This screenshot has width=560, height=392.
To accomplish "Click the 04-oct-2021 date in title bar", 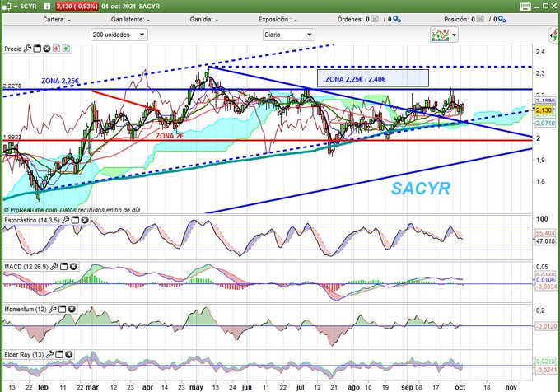I will (x=118, y=7).
